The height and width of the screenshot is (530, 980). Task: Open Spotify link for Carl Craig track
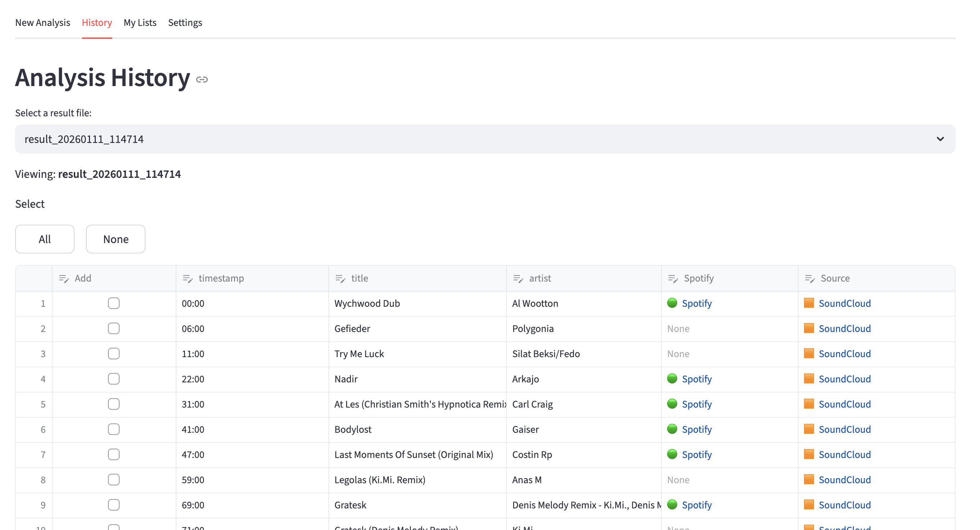click(697, 404)
